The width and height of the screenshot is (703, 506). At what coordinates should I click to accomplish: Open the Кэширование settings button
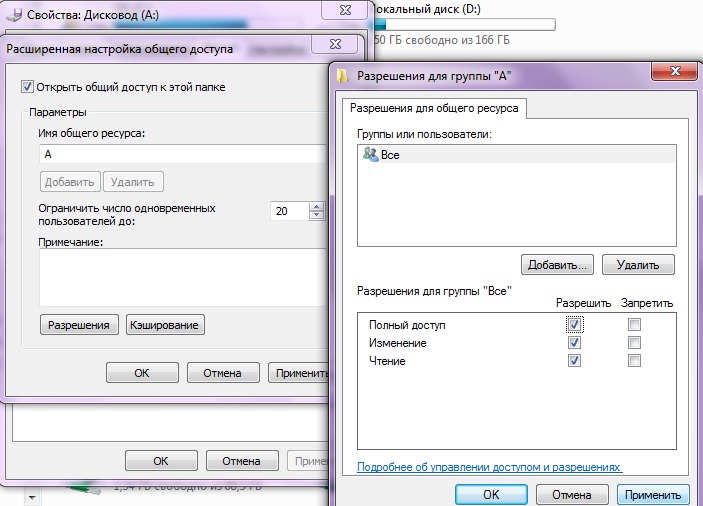click(x=165, y=325)
